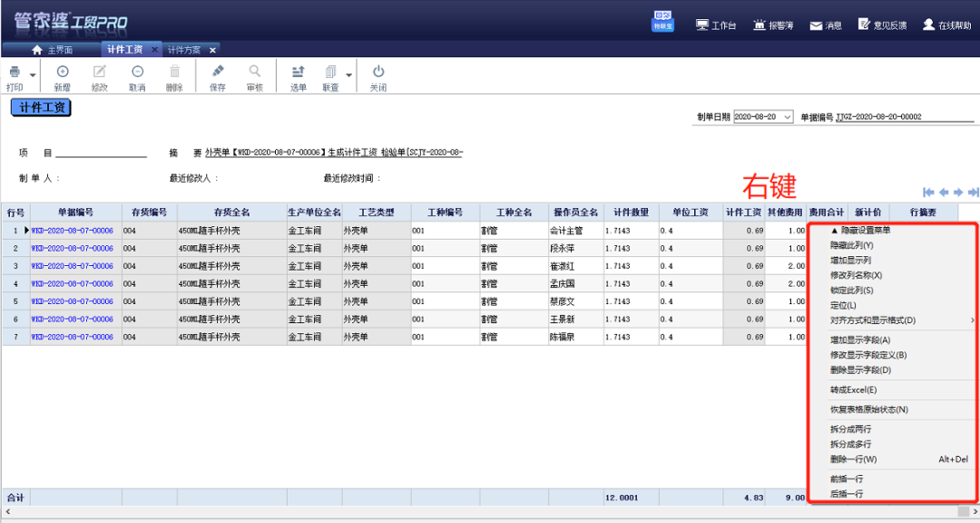Viewport: 980px width, 523px height.
Task: Click the 删除 trash icon
Action: coord(175,72)
